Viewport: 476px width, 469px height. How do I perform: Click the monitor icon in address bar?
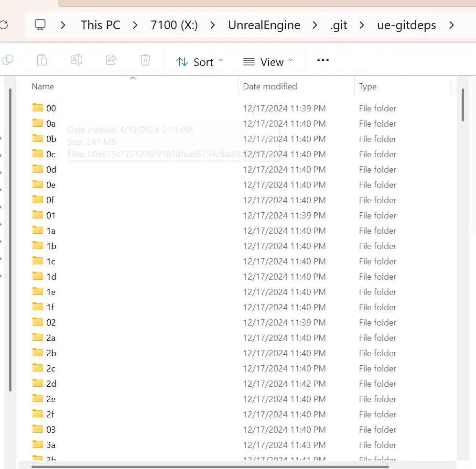coord(40,25)
